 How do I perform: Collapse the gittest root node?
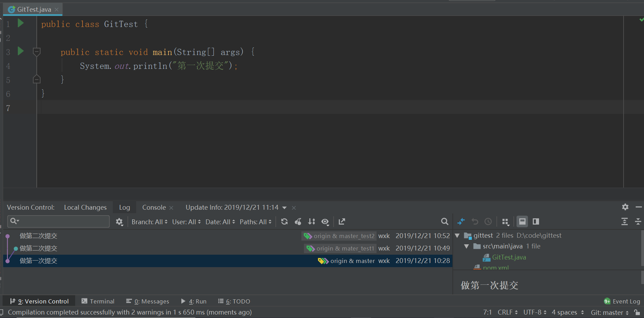tap(457, 236)
